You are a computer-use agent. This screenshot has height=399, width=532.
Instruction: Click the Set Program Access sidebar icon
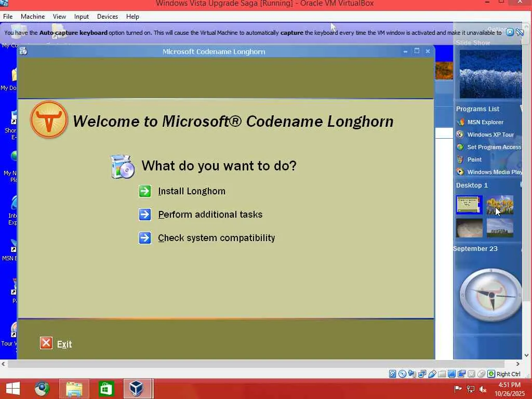coord(460,147)
